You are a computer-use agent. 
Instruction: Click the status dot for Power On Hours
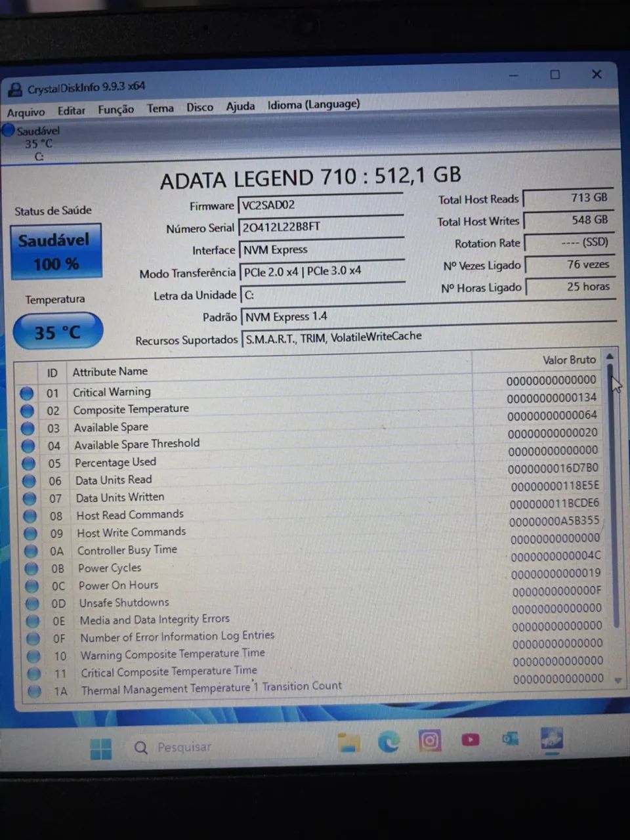(x=32, y=586)
